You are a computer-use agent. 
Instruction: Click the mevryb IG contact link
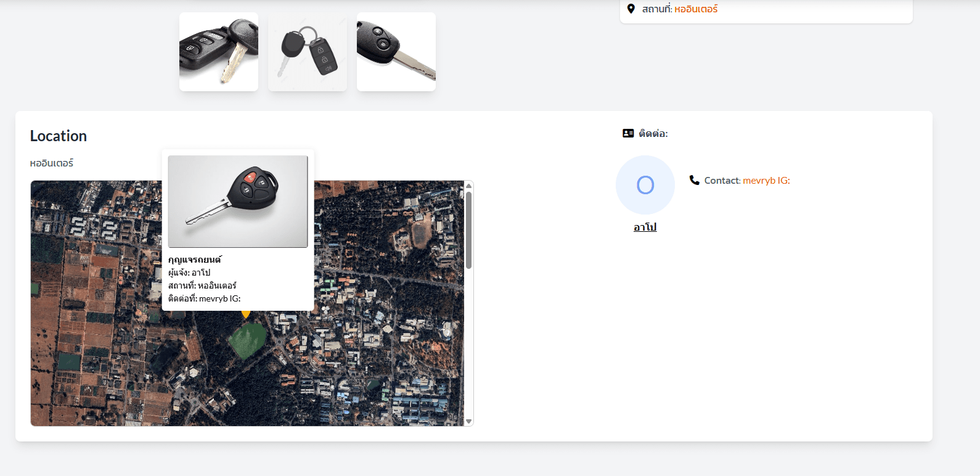click(766, 180)
